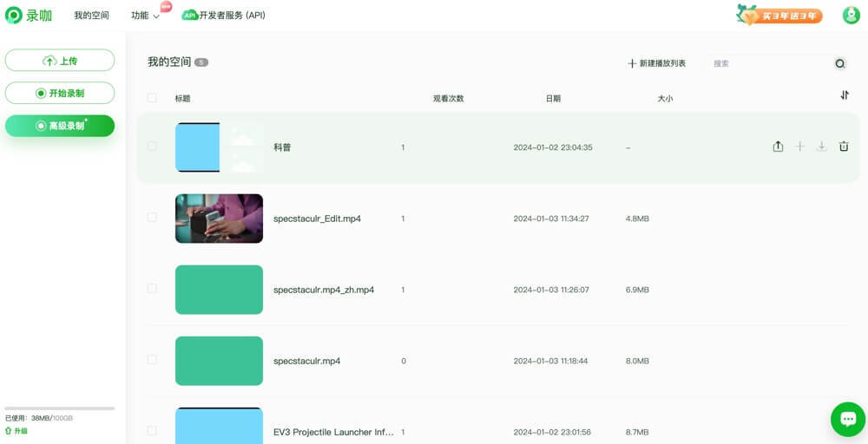The width and height of the screenshot is (868, 444).
Task: Check the 科普 row checkbox
Action: tap(152, 147)
